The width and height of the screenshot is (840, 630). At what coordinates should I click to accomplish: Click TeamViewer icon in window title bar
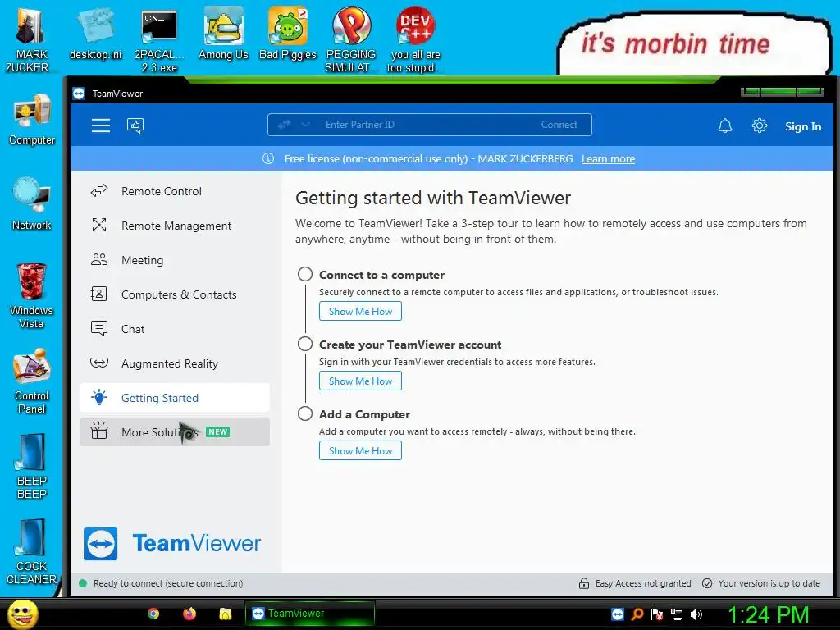[x=79, y=94]
